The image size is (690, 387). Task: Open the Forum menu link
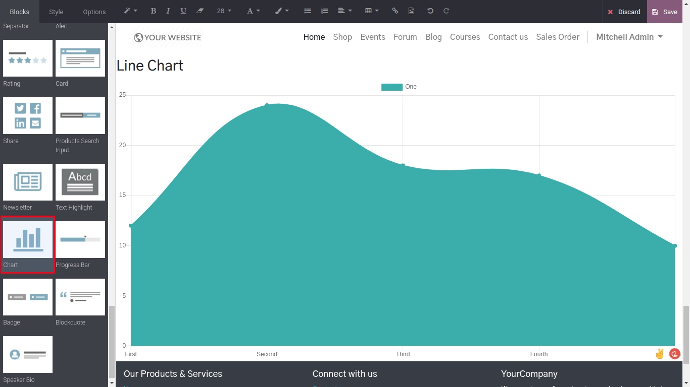coord(405,37)
